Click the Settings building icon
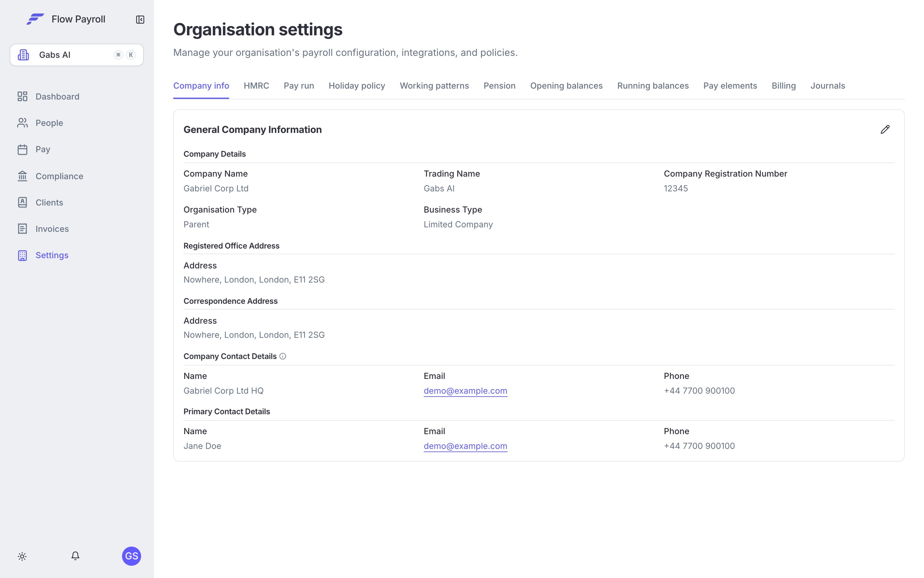Image resolution: width=924 pixels, height=578 pixels. (x=22, y=255)
